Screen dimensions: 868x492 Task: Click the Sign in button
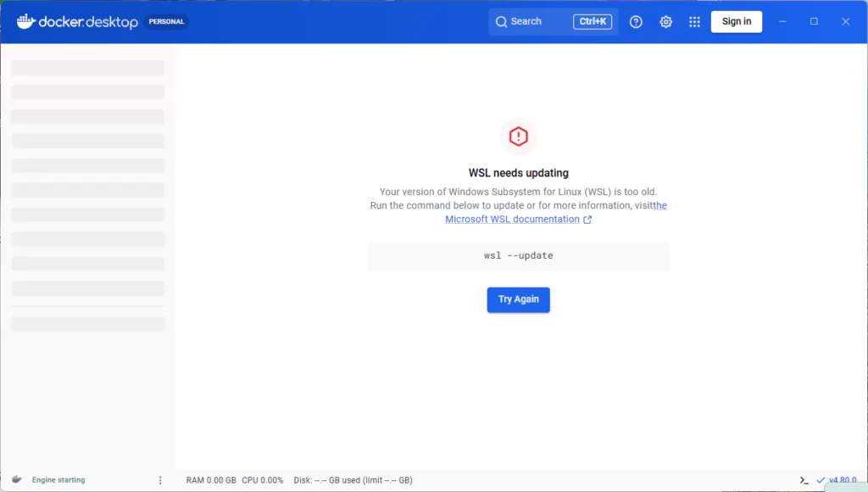tap(737, 21)
